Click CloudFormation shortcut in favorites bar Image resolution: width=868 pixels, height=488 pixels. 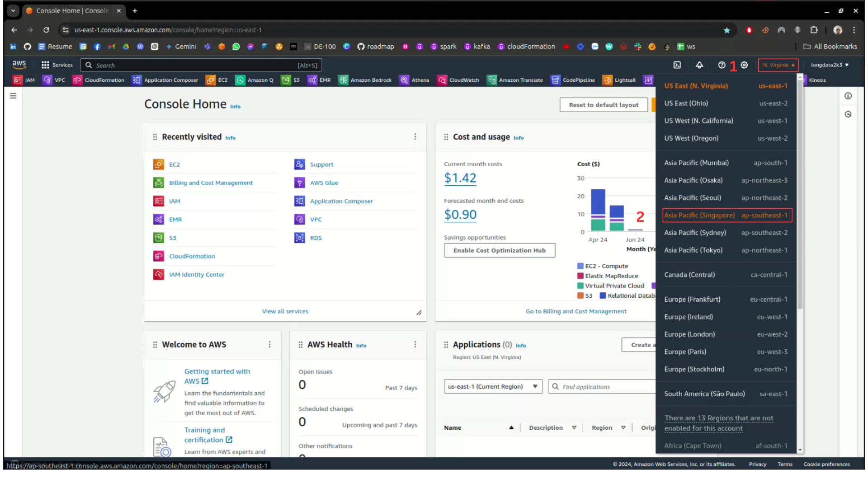[x=99, y=80]
